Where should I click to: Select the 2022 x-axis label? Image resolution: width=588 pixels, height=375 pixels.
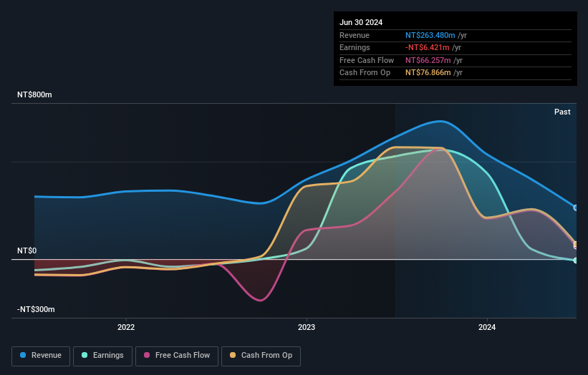pyautogui.click(x=126, y=327)
